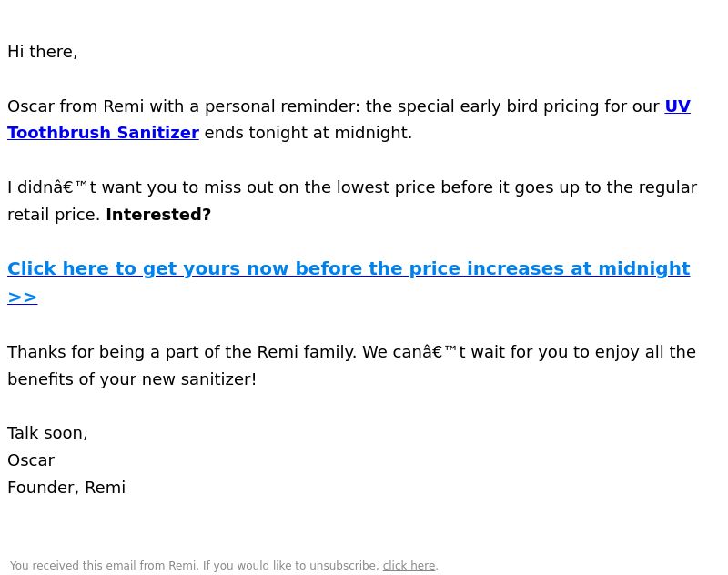Follow the unsubscribe click here link
728x575 pixels.
[x=409, y=566]
